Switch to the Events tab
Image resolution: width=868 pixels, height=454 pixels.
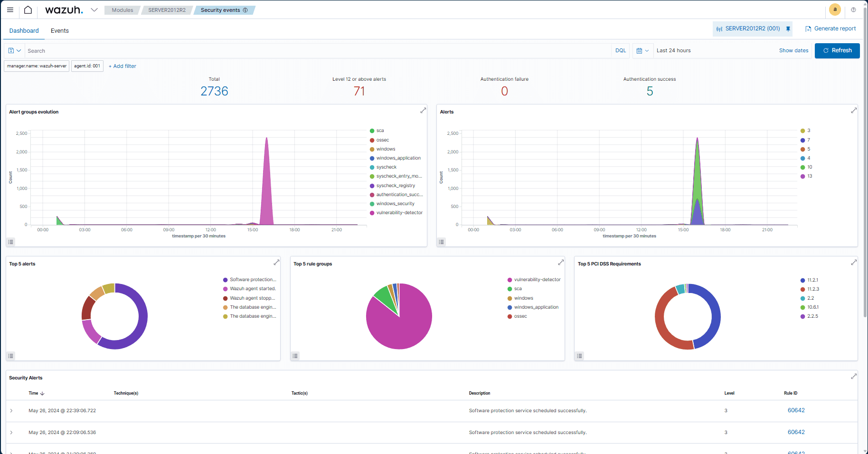tap(60, 31)
